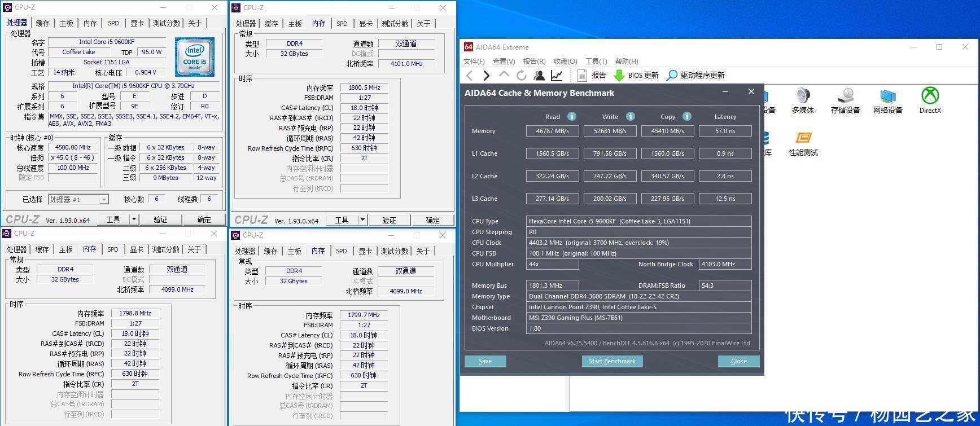Switch to 缓存 tab in i5 9600KF CPU-Z window
This screenshot has height=426, width=980.
[x=42, y=23]
